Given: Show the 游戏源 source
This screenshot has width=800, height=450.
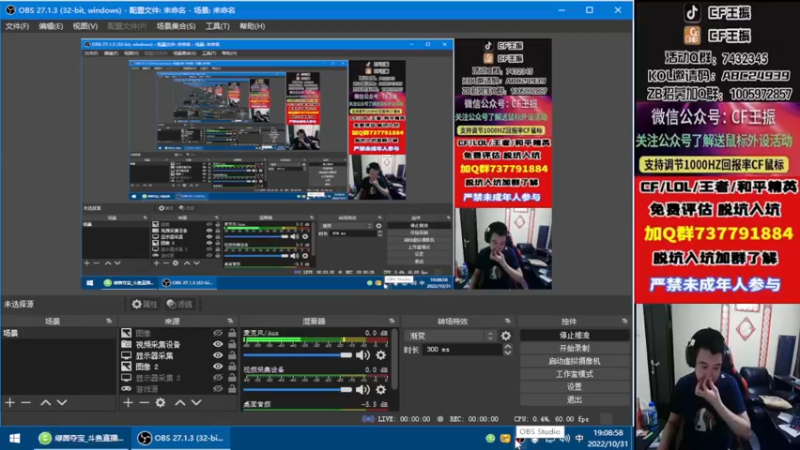Looking at the screenshot, I should (218, 389).
